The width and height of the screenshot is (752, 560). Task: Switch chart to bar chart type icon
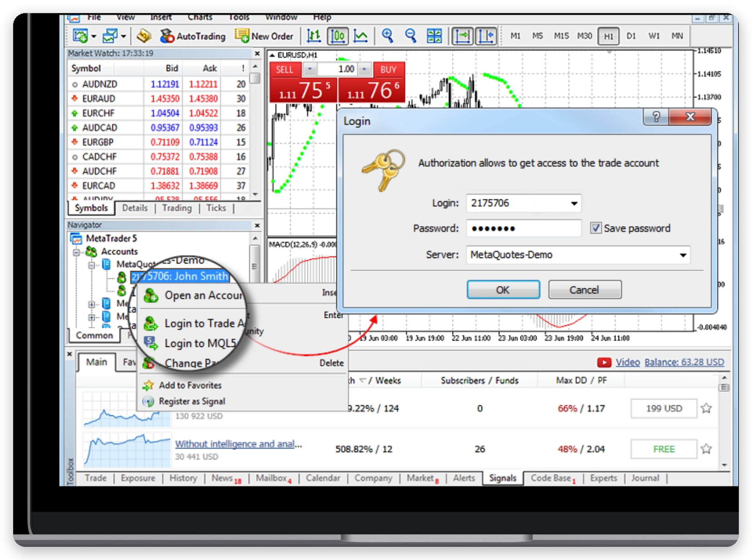(313, 36)
